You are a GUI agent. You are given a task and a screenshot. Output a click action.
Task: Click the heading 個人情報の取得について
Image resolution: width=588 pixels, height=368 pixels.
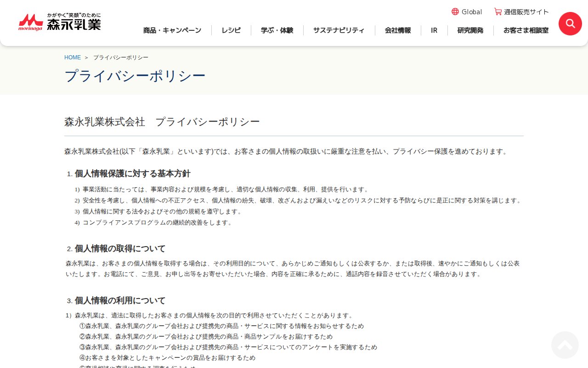point(120,248)
